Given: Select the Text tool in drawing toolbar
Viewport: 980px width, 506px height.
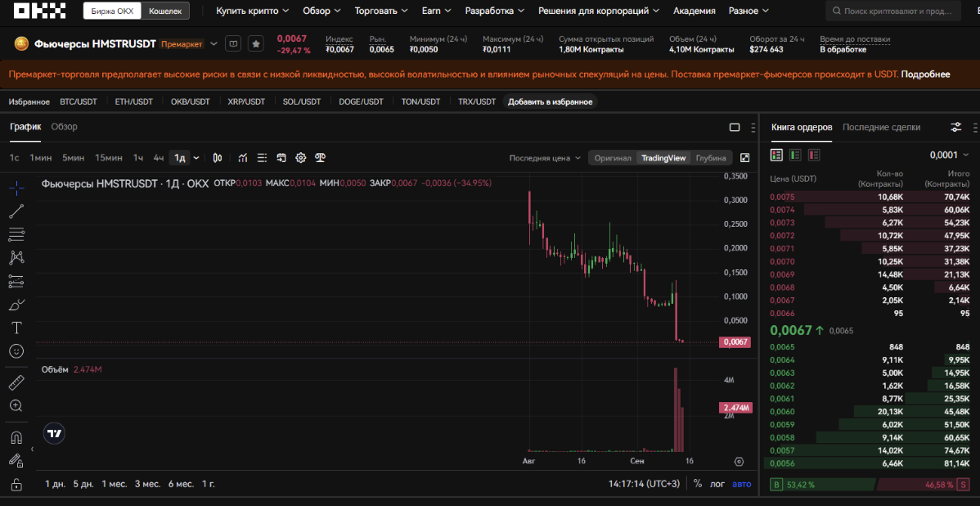Looking at the screenshot, I should pyautogui.click(x=16, y=328).
